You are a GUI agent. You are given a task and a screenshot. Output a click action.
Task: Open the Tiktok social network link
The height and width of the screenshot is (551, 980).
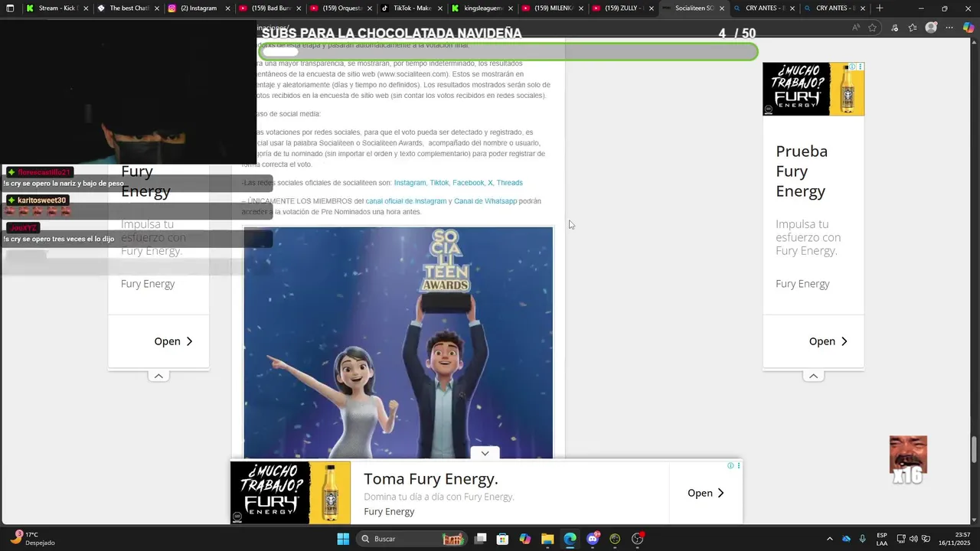pos(439,183)
